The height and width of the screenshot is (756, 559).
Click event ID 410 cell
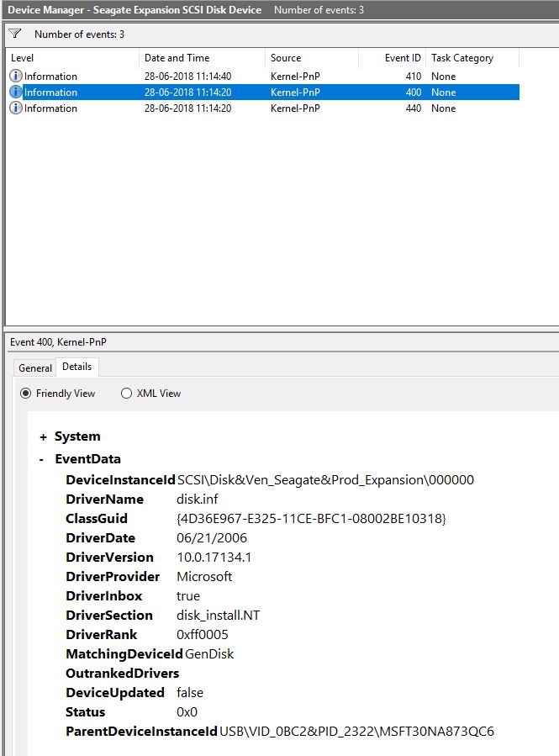(x=414, y=77)
